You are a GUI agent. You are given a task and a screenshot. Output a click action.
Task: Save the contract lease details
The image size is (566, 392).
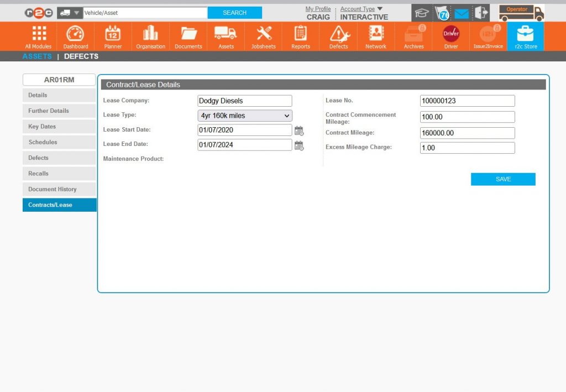pos(502,179)
